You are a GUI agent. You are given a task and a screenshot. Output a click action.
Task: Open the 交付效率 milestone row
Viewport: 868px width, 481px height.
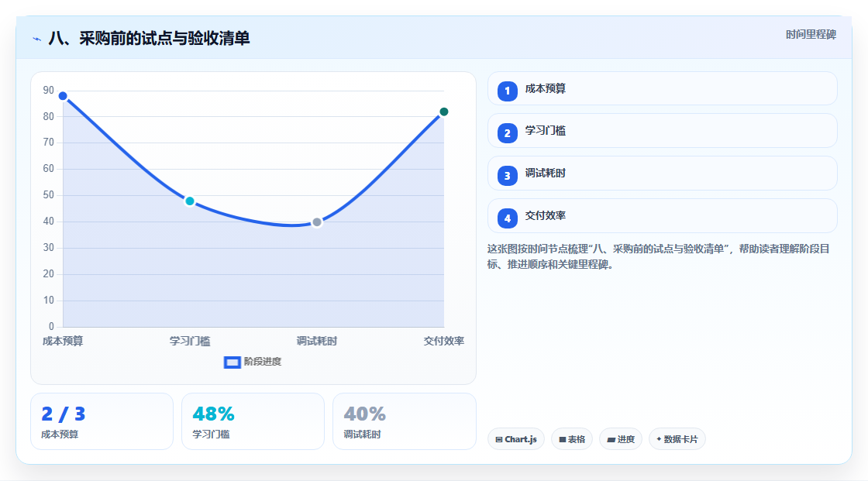click(x=662, y=216)
